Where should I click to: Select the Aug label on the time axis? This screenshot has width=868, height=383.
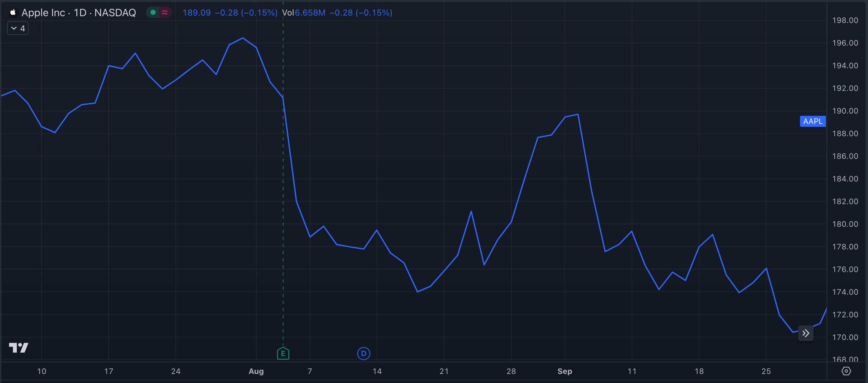point(256,371)
